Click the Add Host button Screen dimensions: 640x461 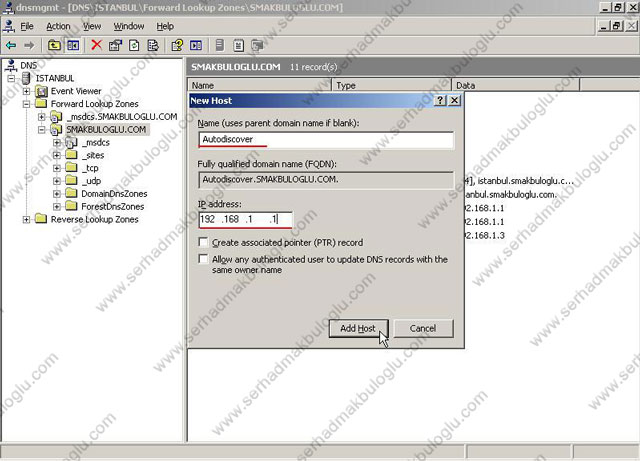tap(357, 328)
